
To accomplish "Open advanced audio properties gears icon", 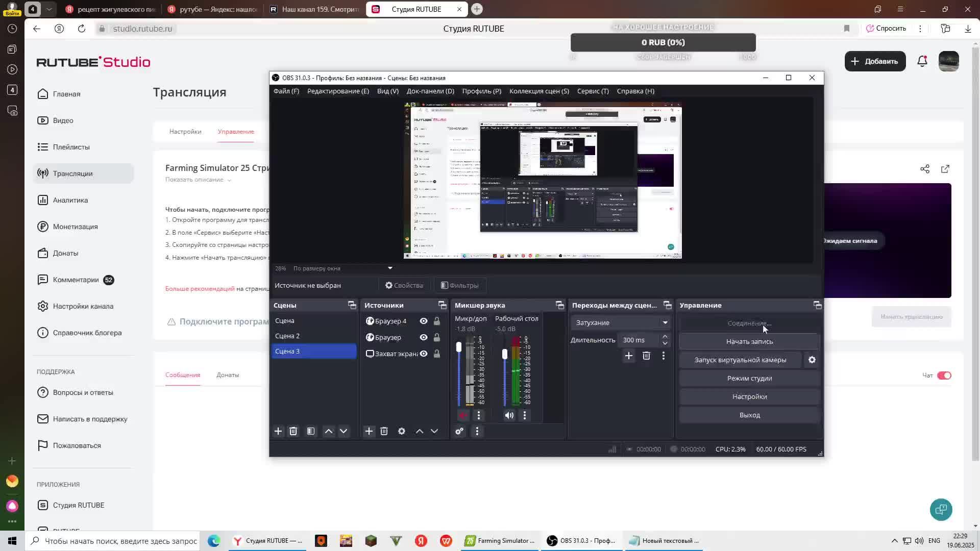I will point(460,432).
